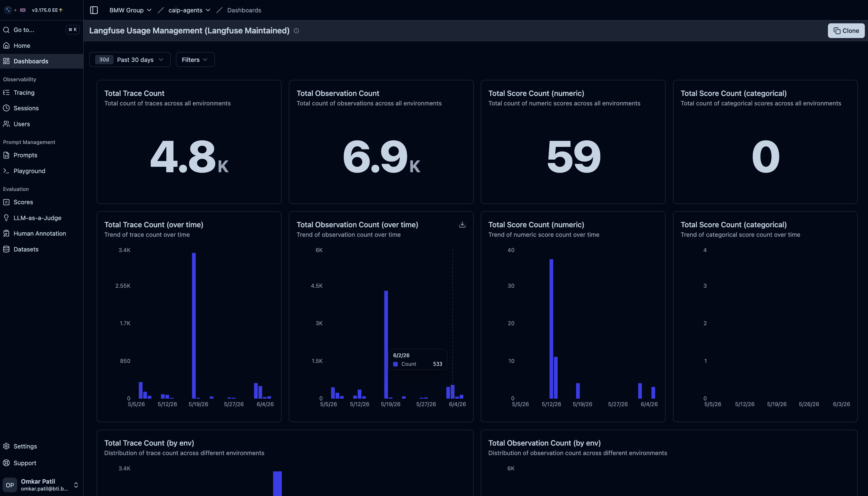Image resolution: width=868 pixels, height=496 pixels.
Task: Click the Total Trace Count (by env) title
Action: [x=149, y=443]
